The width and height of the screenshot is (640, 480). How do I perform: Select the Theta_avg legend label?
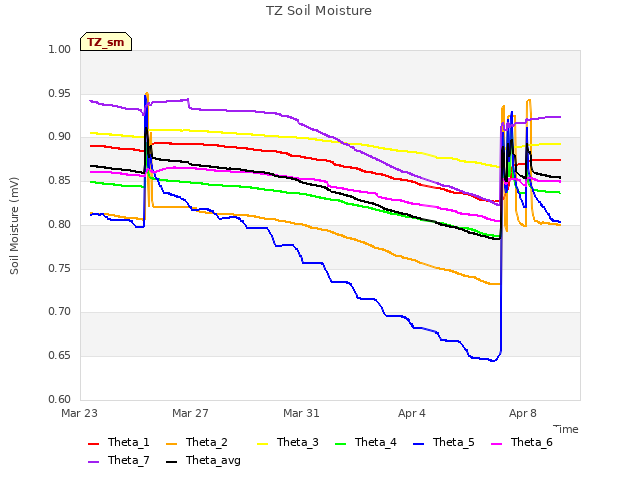pyautogui.click(x=213, y=461)
